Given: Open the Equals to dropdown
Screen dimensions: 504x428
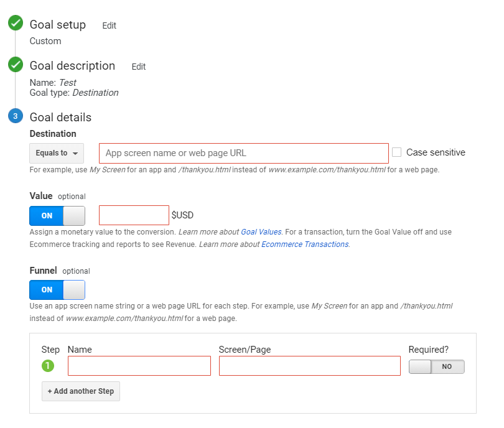Looking at the screenshot, I should point(57,153).
